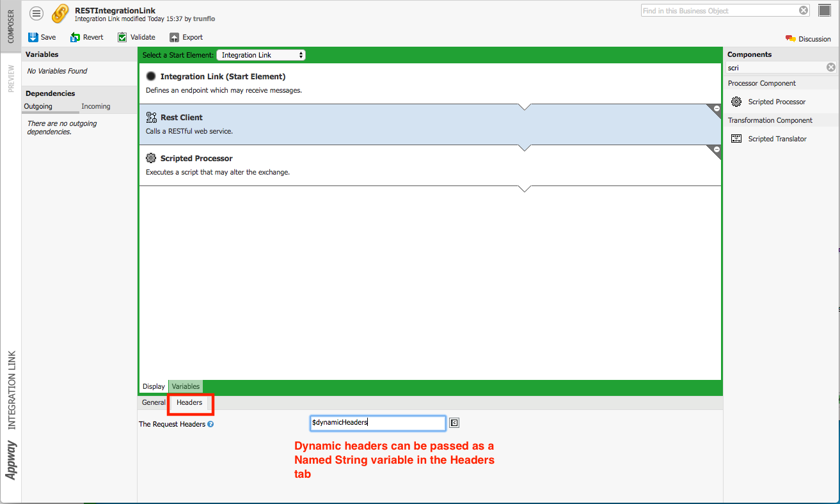Switch to the PREVIEW side tab

[x=11, y=78]
